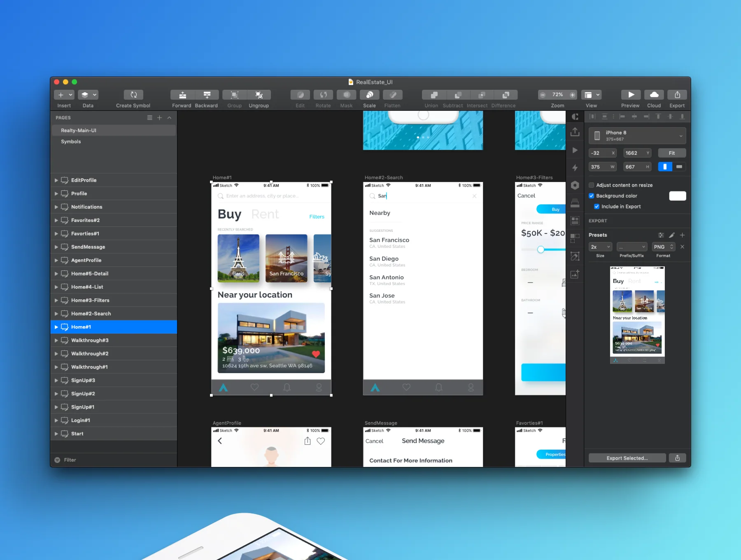Click the blue Buy button in Home#3-Filters

point(551,209)
